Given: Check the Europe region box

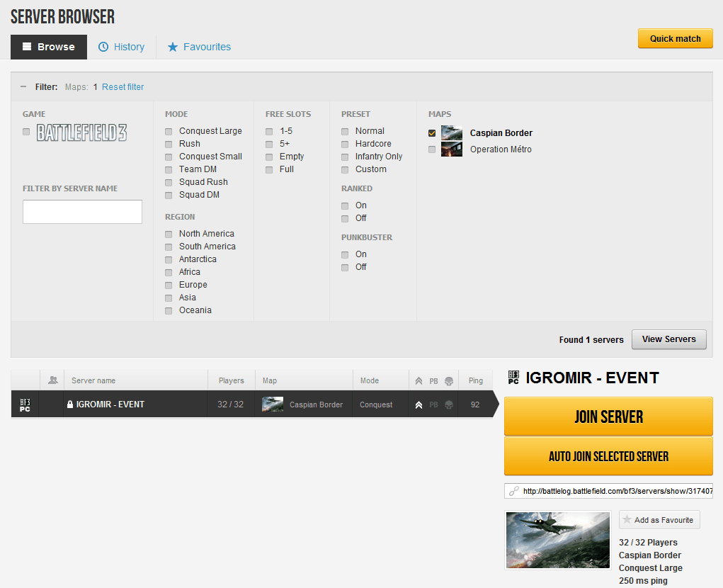Looking at the screenshot, I should (x=169, y=285).
